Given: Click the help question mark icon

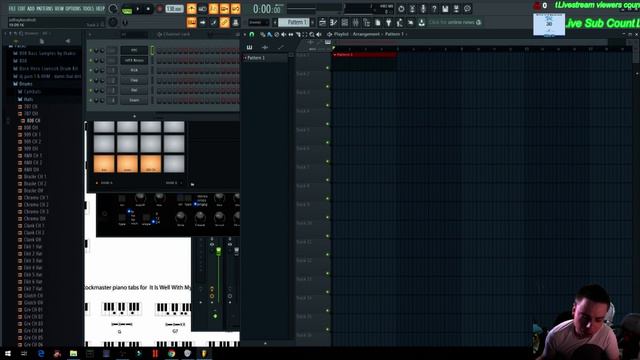Looking at the screenshot, I should [434, 9].
